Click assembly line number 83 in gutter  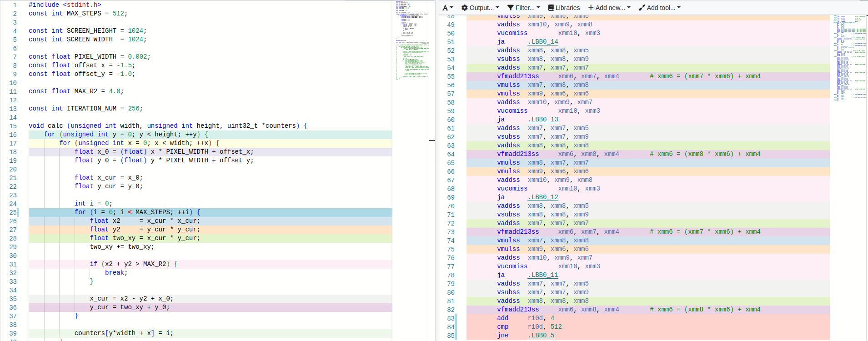(451, 318)
